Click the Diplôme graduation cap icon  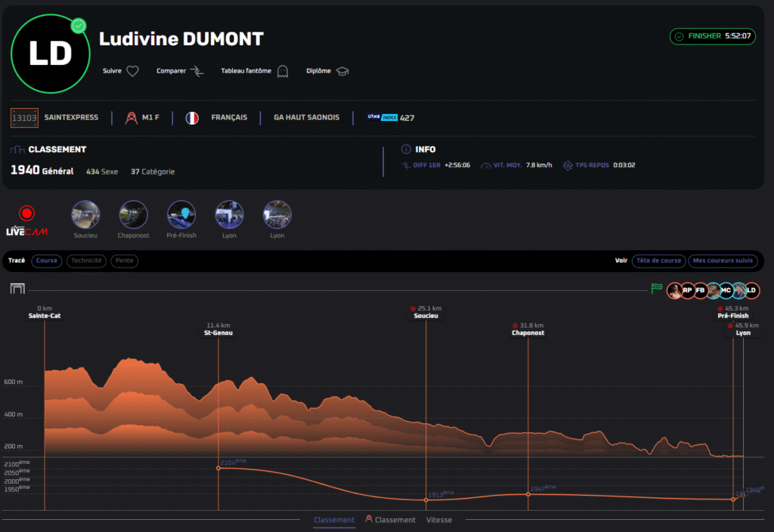[342, 72]
